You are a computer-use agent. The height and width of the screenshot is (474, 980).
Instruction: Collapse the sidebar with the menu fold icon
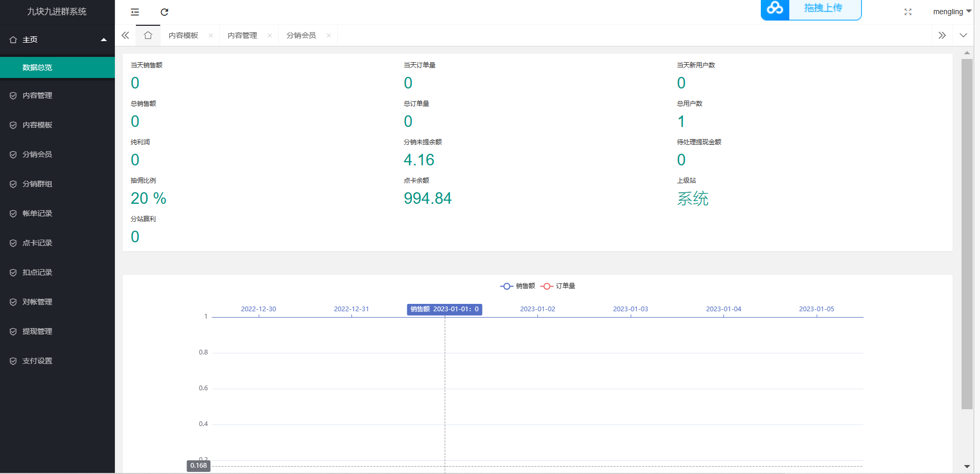135,12
